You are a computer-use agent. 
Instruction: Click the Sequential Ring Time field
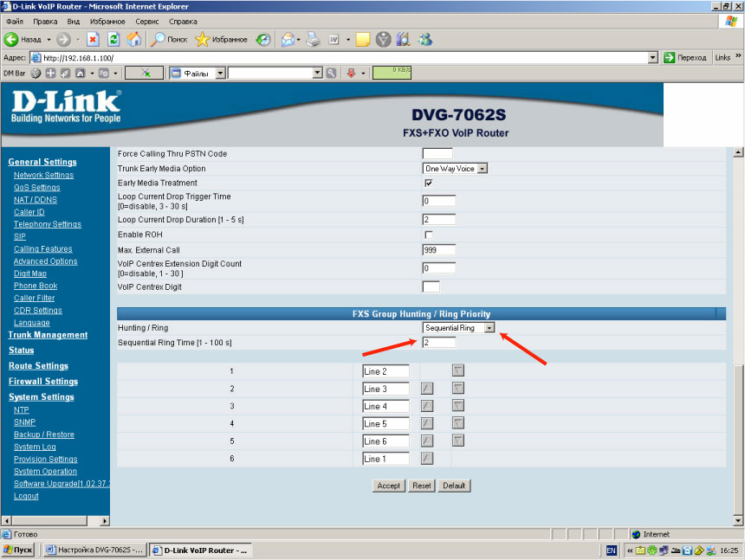(438, 343)
